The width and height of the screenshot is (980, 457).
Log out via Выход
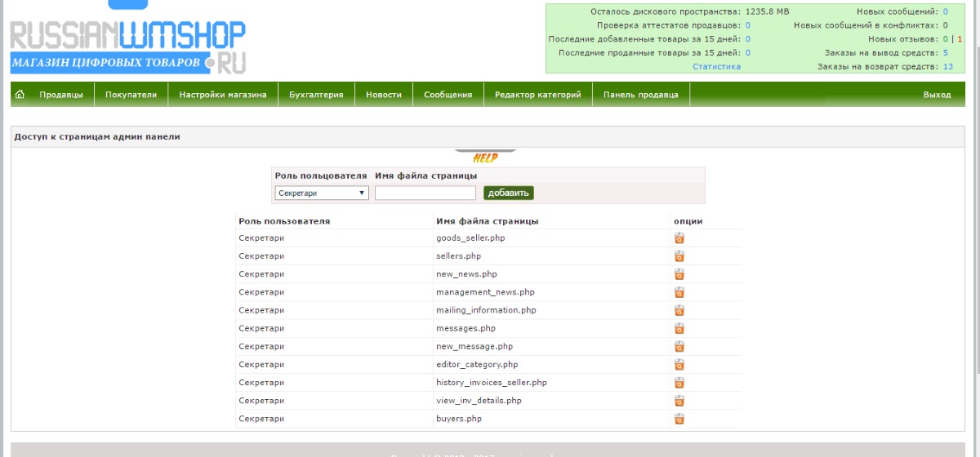937,95
